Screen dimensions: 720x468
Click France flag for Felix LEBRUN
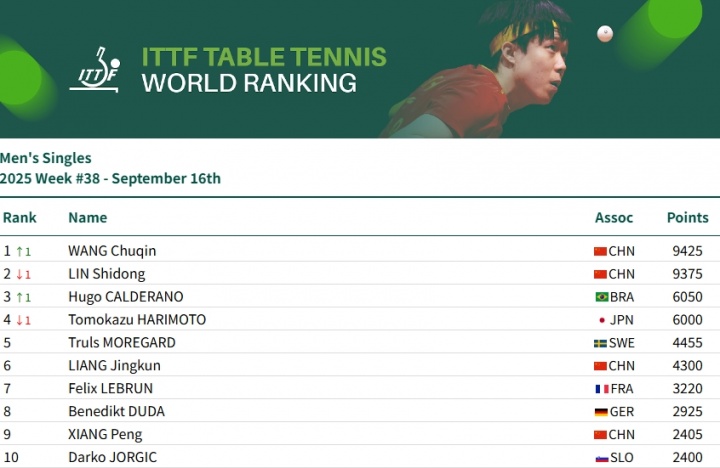601,389
